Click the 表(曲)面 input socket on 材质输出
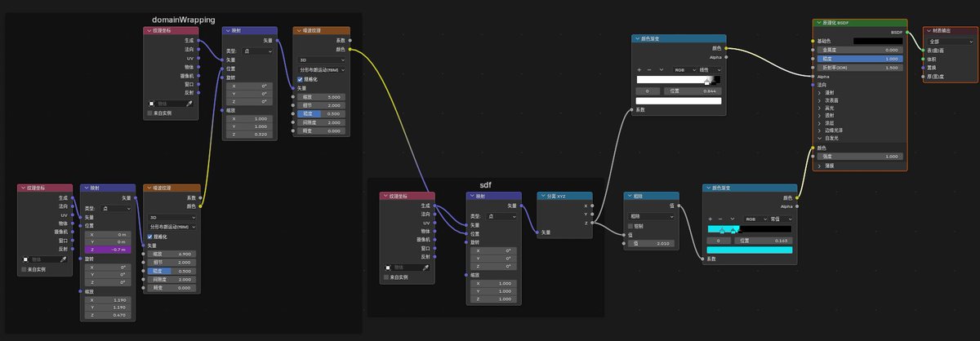 (x=923, y=51)
